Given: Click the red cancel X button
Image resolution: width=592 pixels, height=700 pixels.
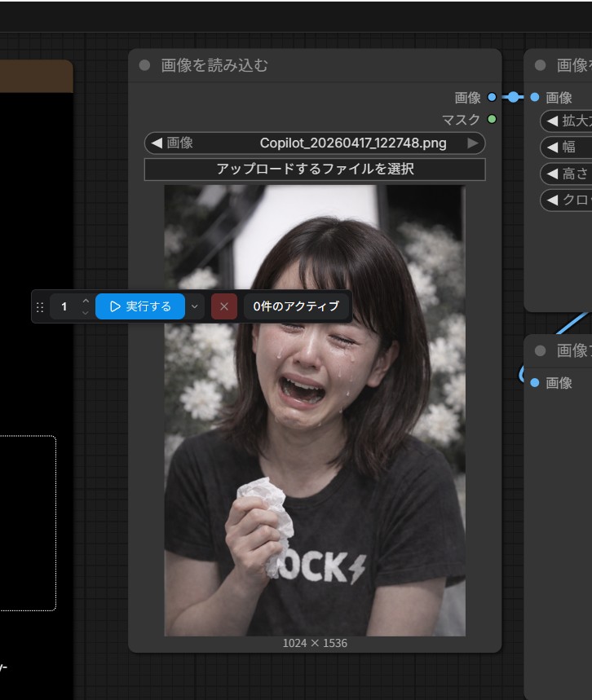Looking at the screenshot, I should pos(223,307).
